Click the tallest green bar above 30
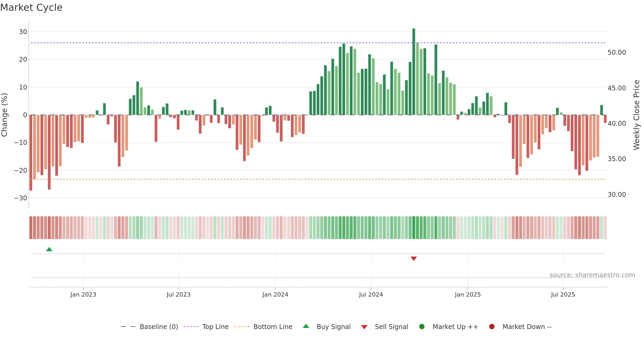The height and width of the screenshot is (362, 644). pyautogui.click(x=414, y=72)
